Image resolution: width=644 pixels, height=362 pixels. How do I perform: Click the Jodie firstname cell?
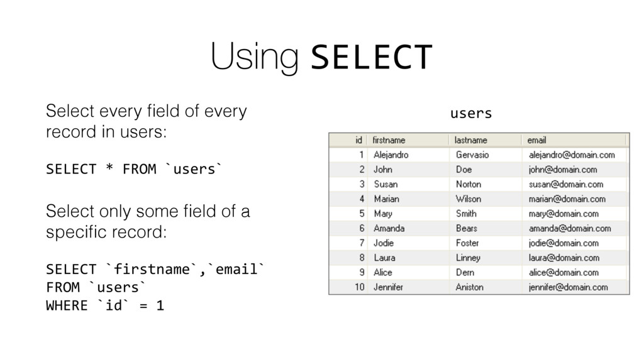click(x=408, y=243)
